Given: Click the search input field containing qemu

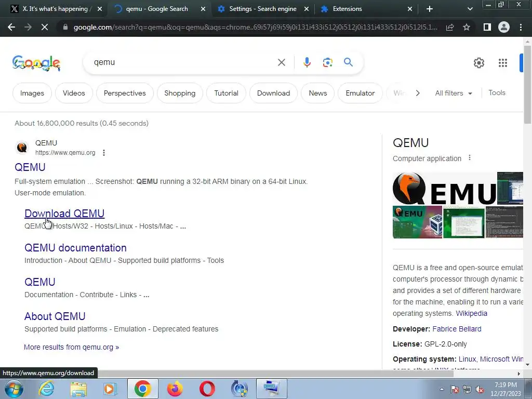Looking at the screenshot, I should pyautogui.click(x=183, y=62).
